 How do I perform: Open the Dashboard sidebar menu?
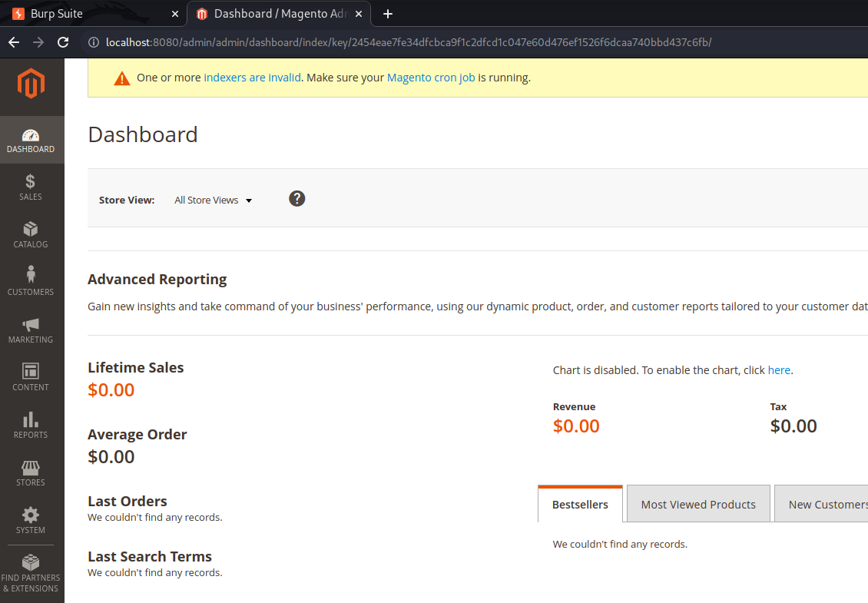pos(31,140)
